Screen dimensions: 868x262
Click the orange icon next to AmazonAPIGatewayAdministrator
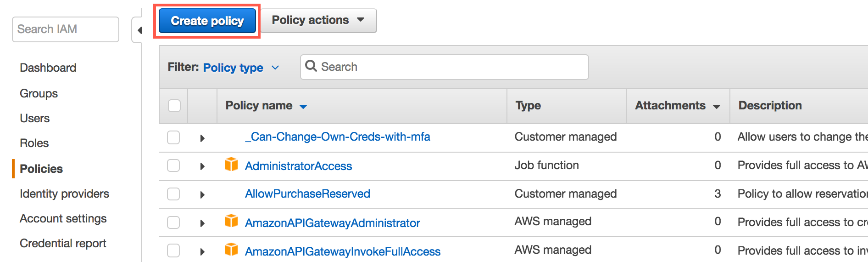click(231, 221)
